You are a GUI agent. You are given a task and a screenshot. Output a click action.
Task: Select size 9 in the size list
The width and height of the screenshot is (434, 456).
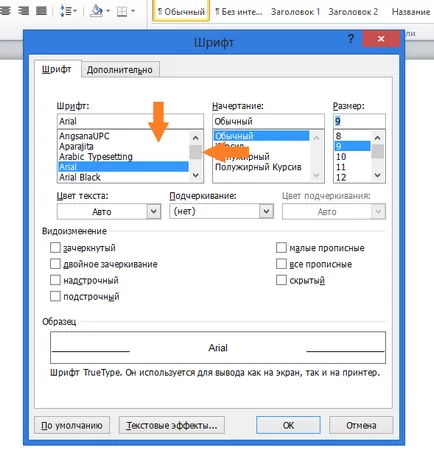pyautogui.click(x=352, y=146)
